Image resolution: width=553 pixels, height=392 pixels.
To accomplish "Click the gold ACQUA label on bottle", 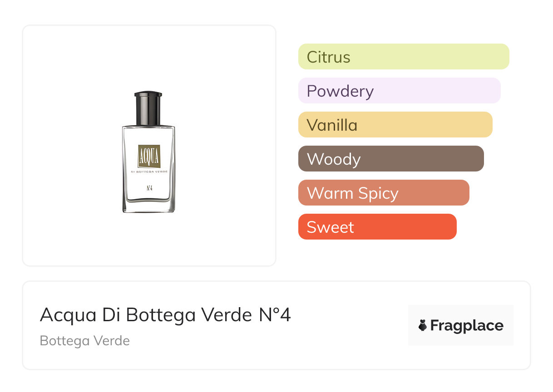I will click(148, 156).
